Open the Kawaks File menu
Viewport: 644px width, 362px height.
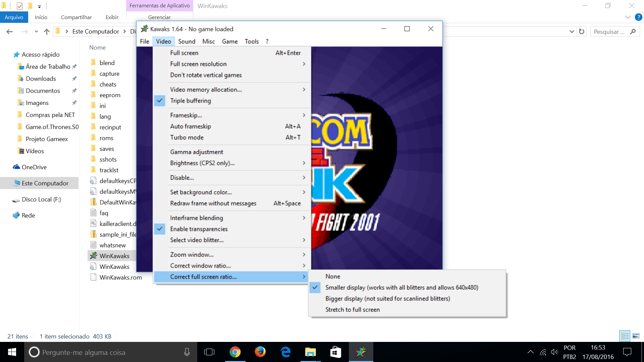(145, 41)
